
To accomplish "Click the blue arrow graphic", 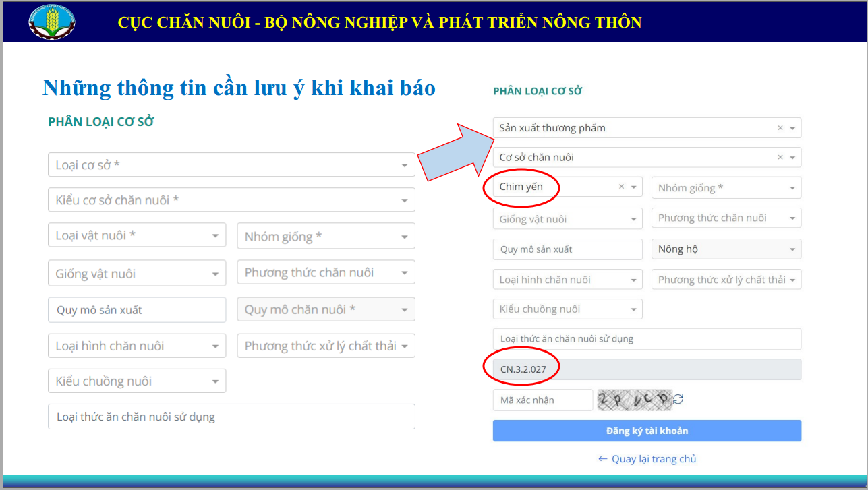I will 455,153.
